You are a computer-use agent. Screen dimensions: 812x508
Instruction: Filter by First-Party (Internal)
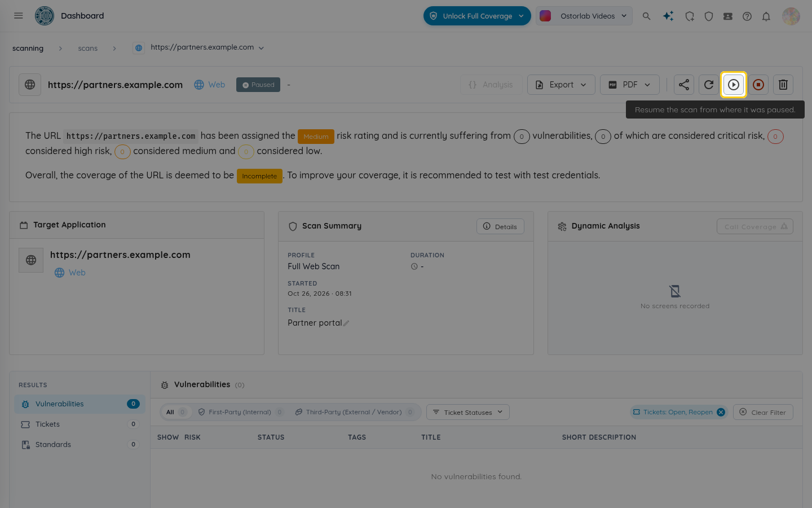pos(241,412)
